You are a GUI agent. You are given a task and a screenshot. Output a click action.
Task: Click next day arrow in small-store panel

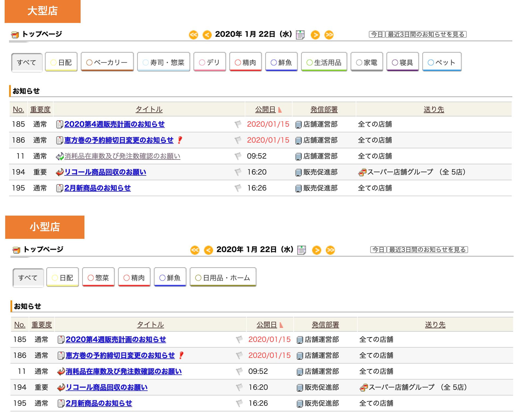[316, 250]
